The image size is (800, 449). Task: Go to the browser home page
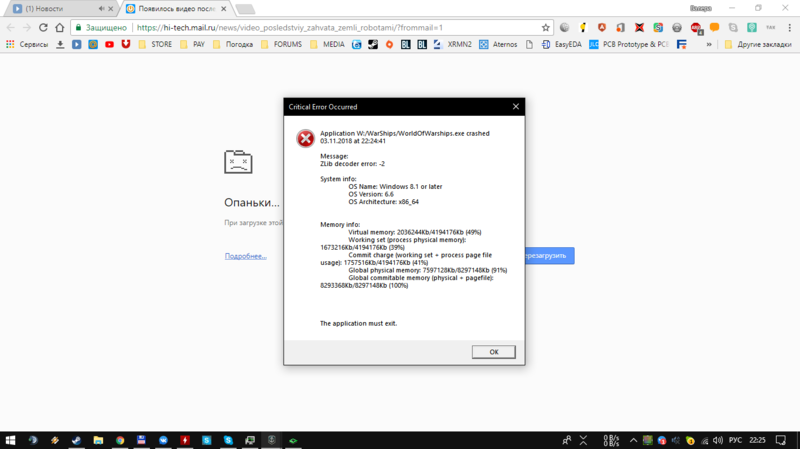tap(60, 28)
